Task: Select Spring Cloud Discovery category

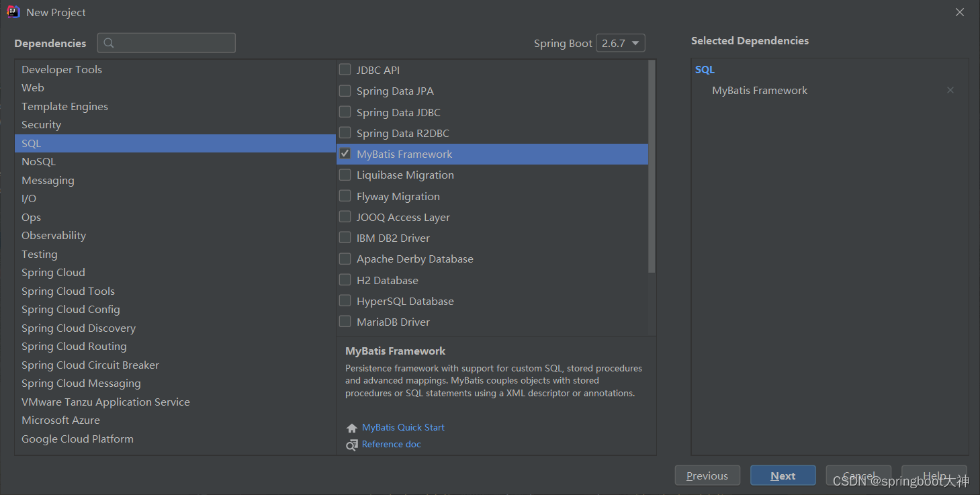Action: [175, 328]
